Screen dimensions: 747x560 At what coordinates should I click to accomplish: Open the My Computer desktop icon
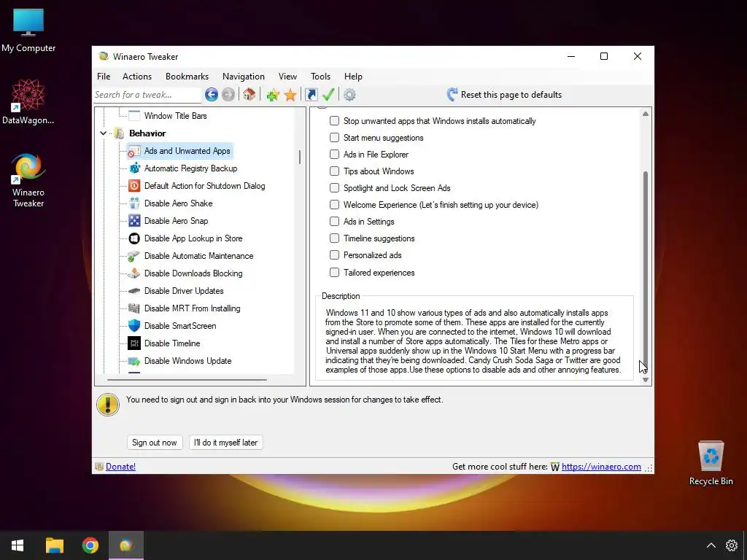[28, 29]
